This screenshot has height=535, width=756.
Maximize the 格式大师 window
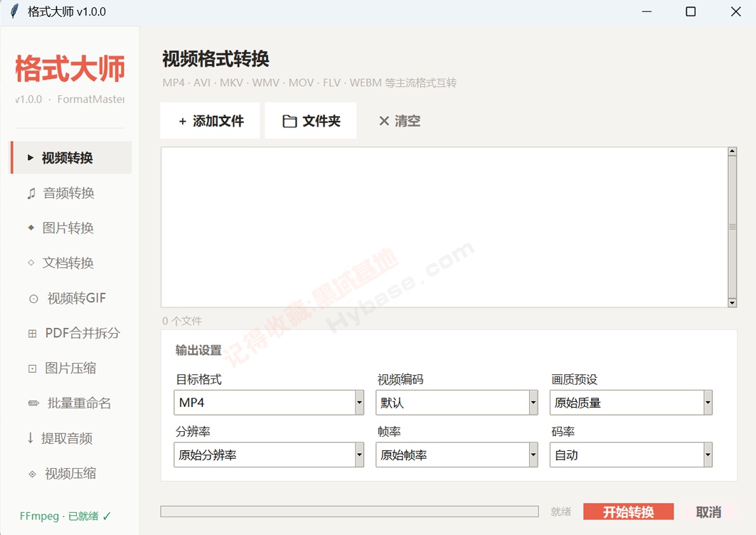tap(691, 11)
